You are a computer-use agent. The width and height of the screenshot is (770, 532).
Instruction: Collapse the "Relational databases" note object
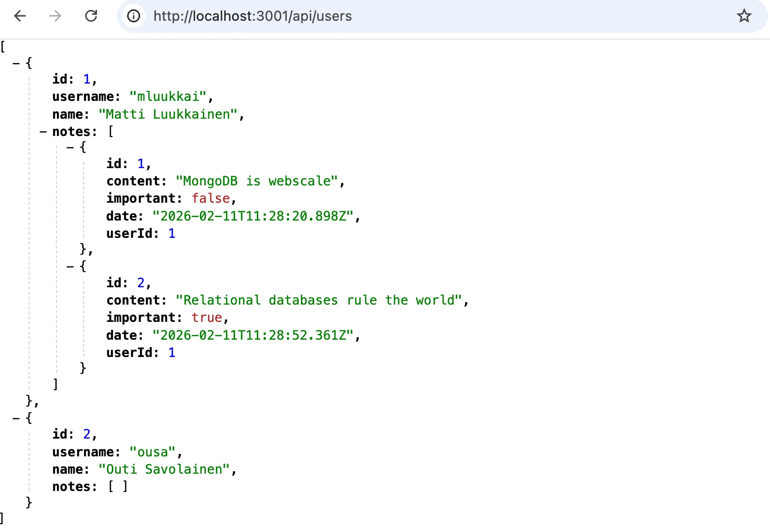[70, 266]
